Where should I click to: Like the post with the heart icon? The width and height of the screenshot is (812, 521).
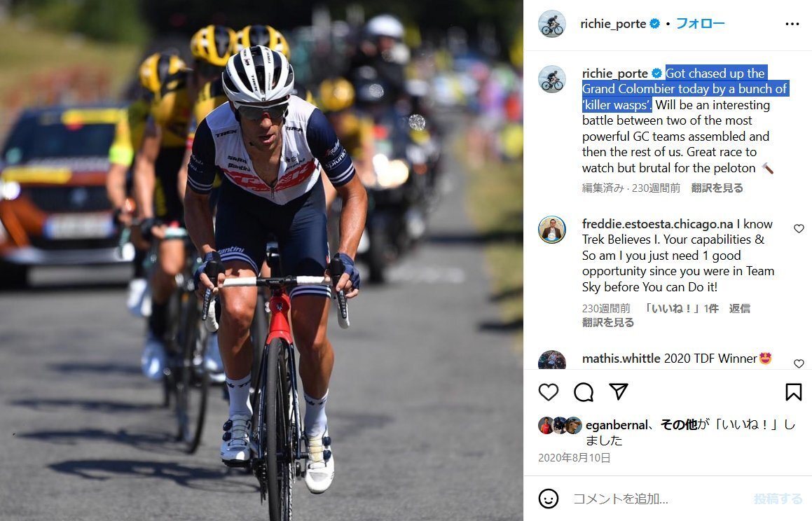(x=549, y=392)
